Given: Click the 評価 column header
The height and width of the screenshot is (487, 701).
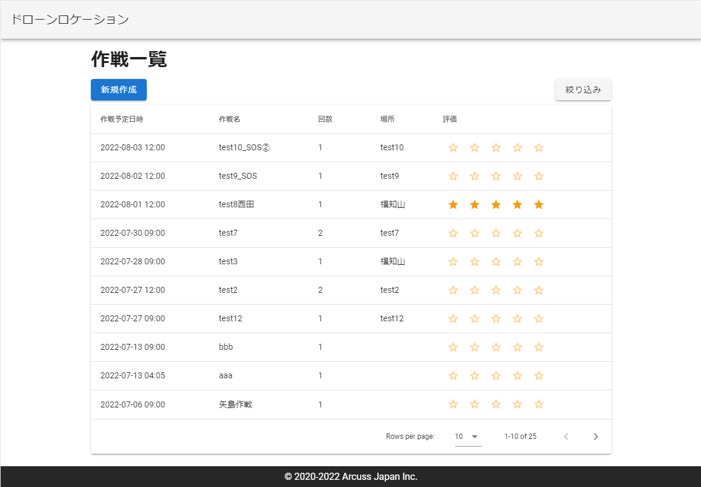Looking at the screenshot, I should 450,119.
